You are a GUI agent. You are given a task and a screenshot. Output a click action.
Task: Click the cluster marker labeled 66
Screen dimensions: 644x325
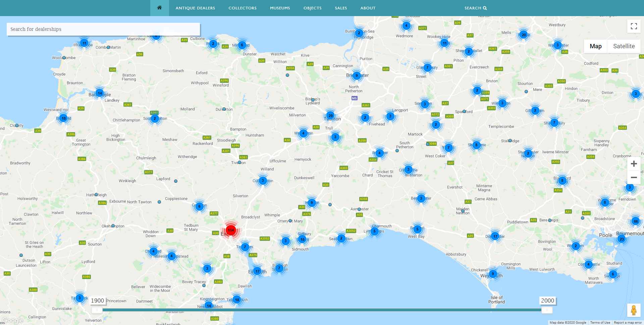point(636,221)
